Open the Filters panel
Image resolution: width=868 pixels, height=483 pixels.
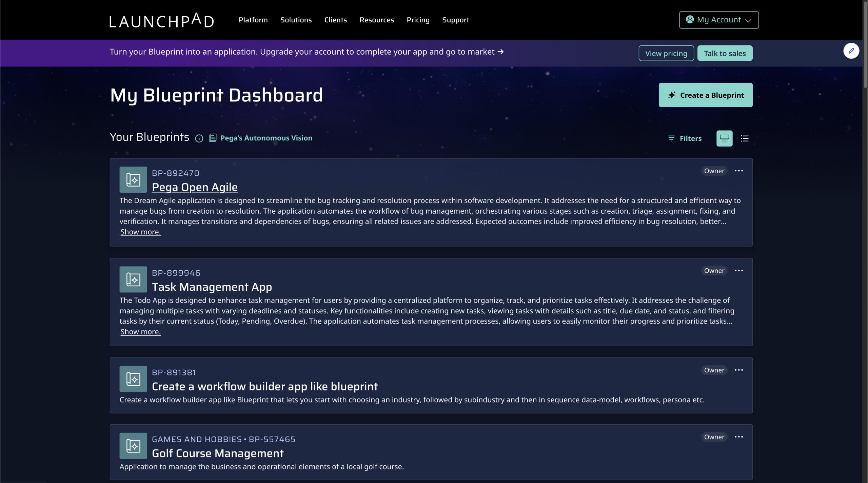[685, 138]
